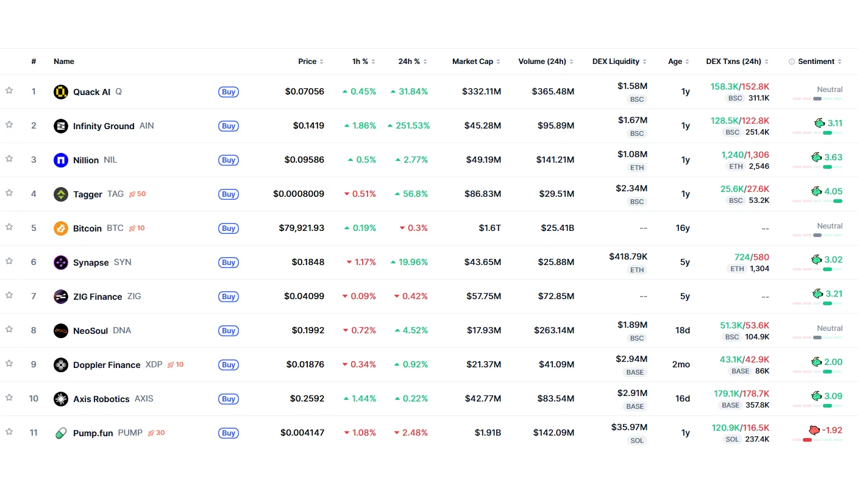
Task: Click Buy button for Quack AI
Action: click(x=229, y=92)
